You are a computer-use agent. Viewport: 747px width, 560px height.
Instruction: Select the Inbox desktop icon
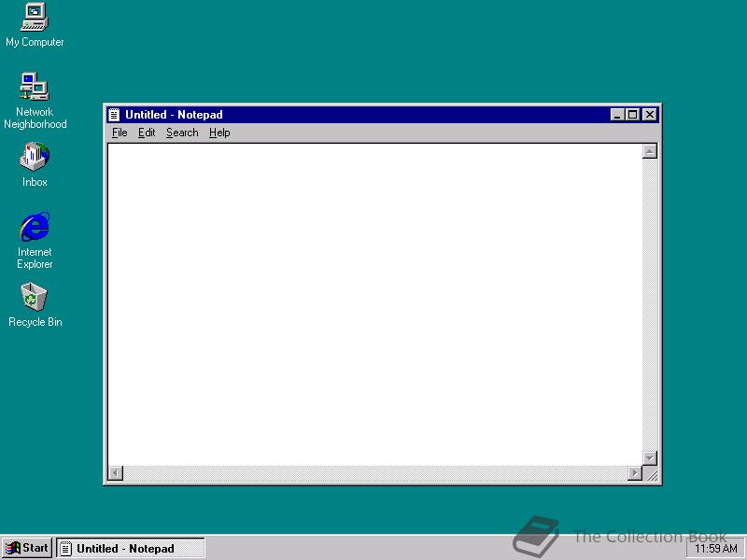pos(35,164)
